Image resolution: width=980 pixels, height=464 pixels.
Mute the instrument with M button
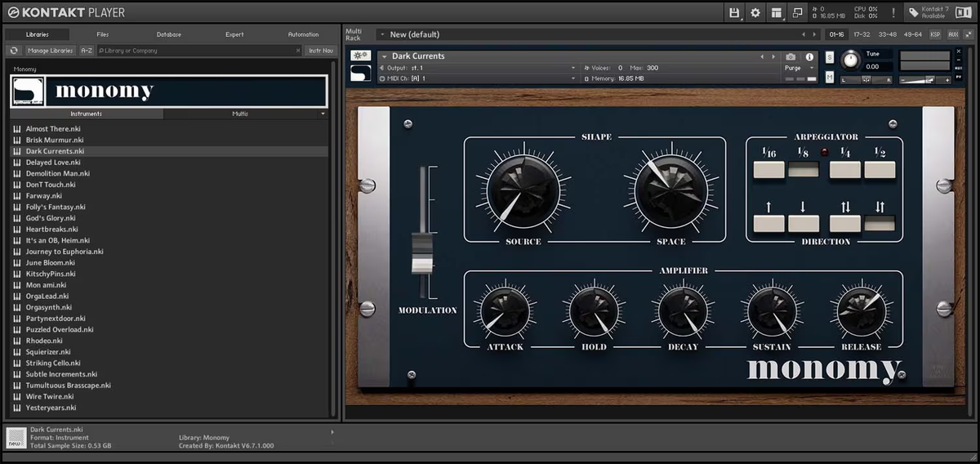point(830,77)
